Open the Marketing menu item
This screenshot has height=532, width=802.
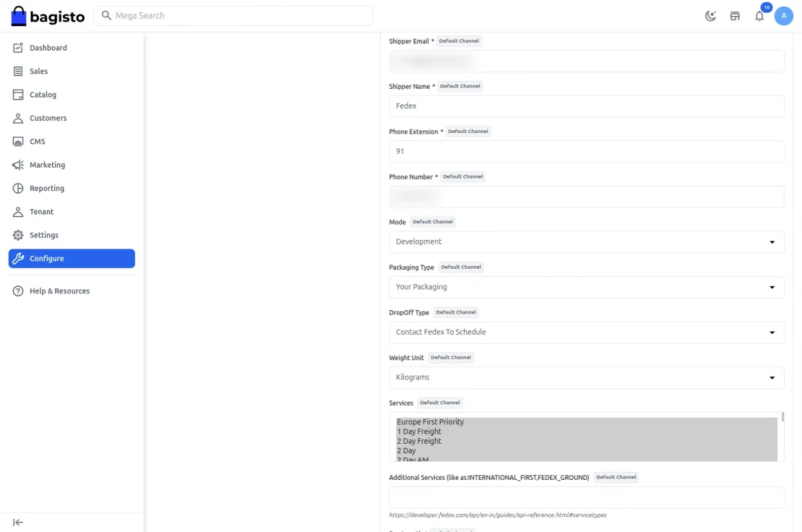click(x=72, y=165)
